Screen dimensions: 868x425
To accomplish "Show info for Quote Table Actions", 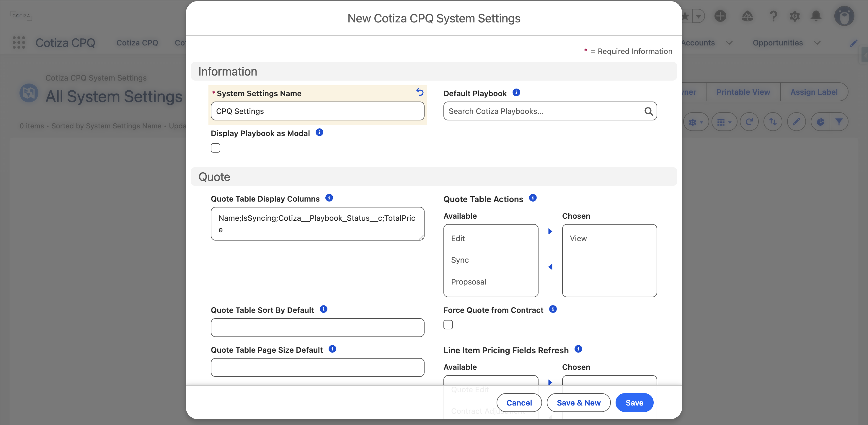I will 533,198.
